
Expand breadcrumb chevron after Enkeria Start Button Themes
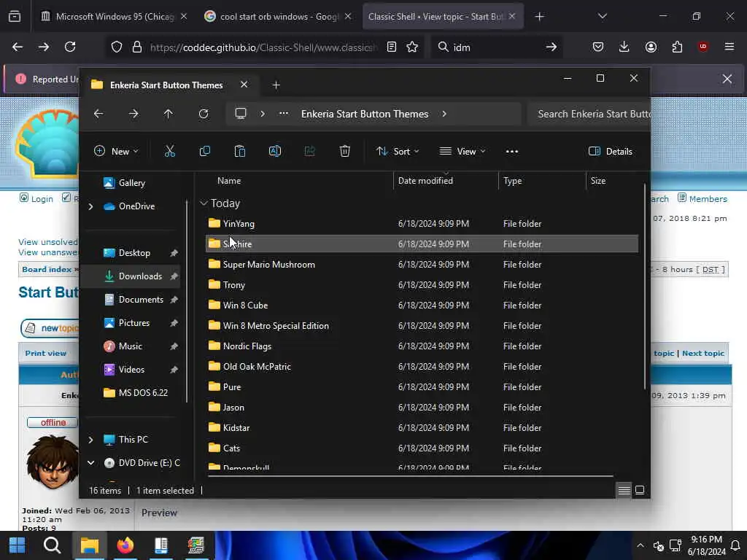[x=444, y=114]
